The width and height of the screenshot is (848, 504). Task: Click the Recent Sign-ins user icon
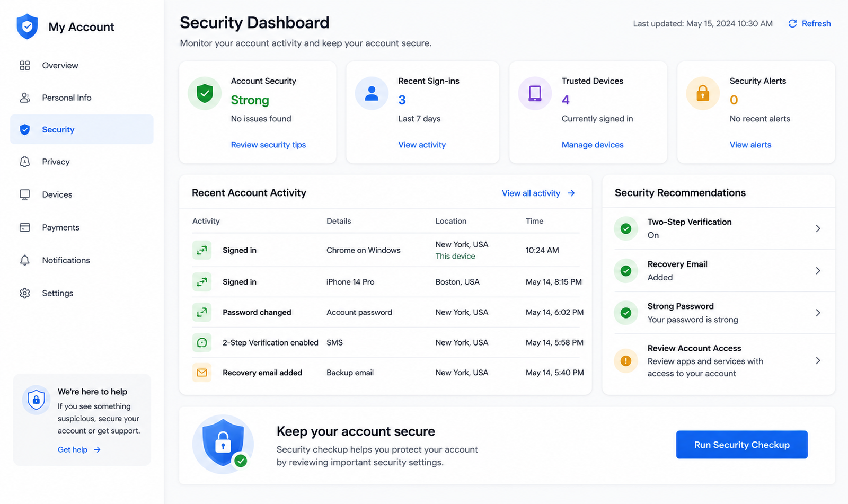click(372, 93)
